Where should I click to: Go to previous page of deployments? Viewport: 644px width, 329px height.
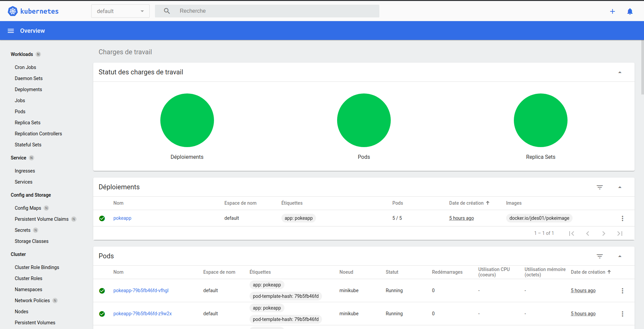pos(588,234)
